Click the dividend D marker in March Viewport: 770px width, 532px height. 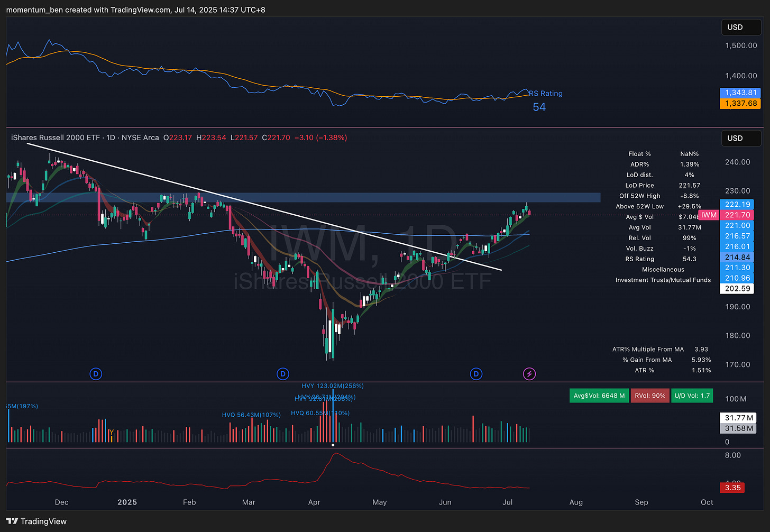(283, 374)
